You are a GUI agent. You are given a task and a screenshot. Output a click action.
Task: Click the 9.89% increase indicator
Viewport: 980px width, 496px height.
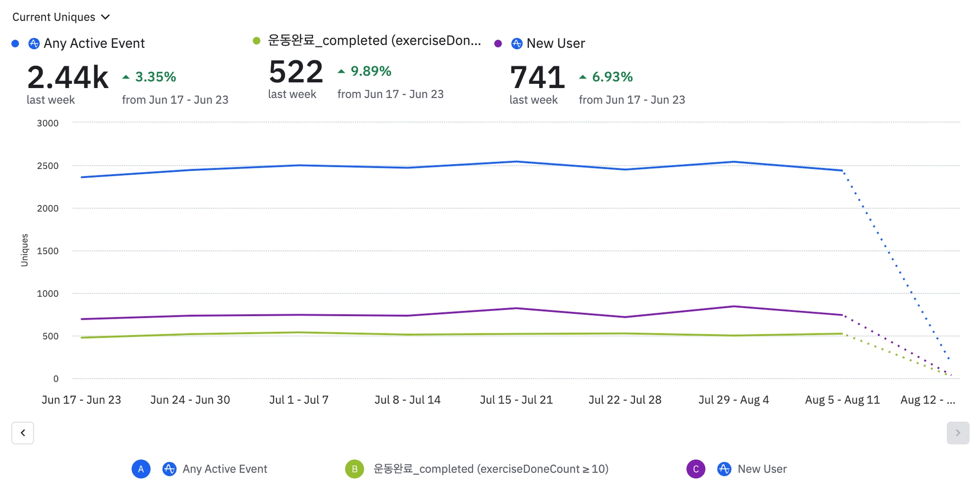(365, 71)
